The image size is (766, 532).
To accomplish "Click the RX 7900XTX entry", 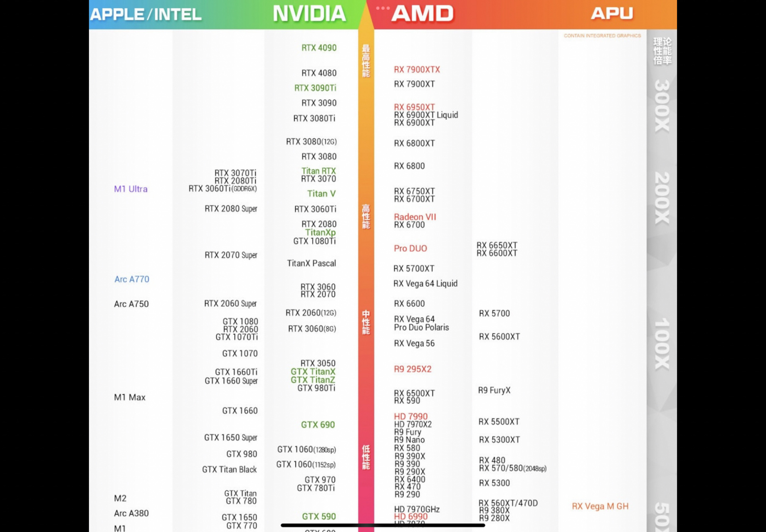I will point(417,69).
